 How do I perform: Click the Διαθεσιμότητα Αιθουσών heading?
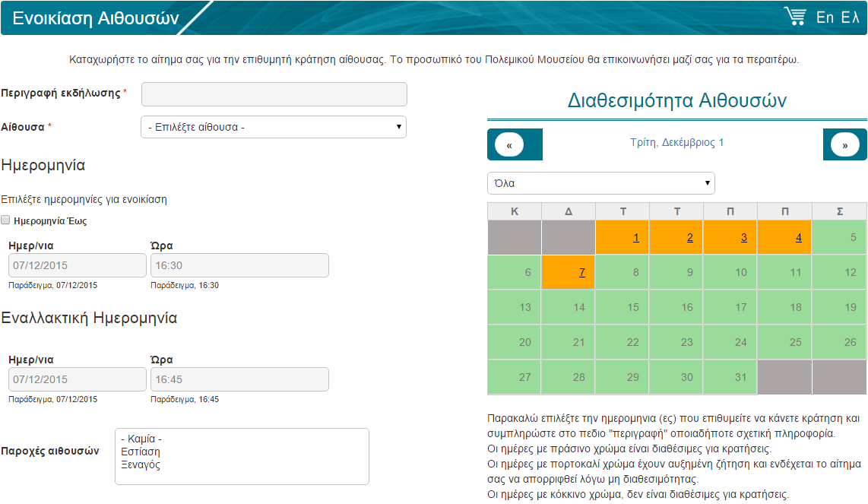(677, 100)
